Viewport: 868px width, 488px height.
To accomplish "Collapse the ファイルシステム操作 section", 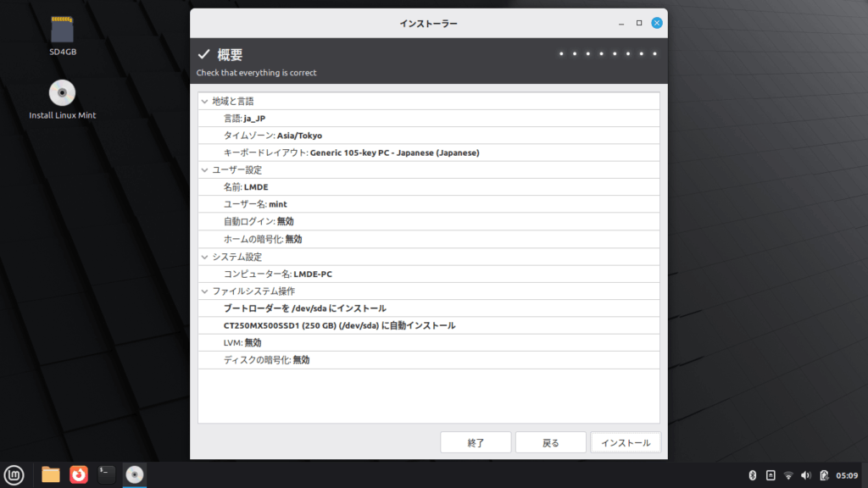I will [x=204, y=291].
